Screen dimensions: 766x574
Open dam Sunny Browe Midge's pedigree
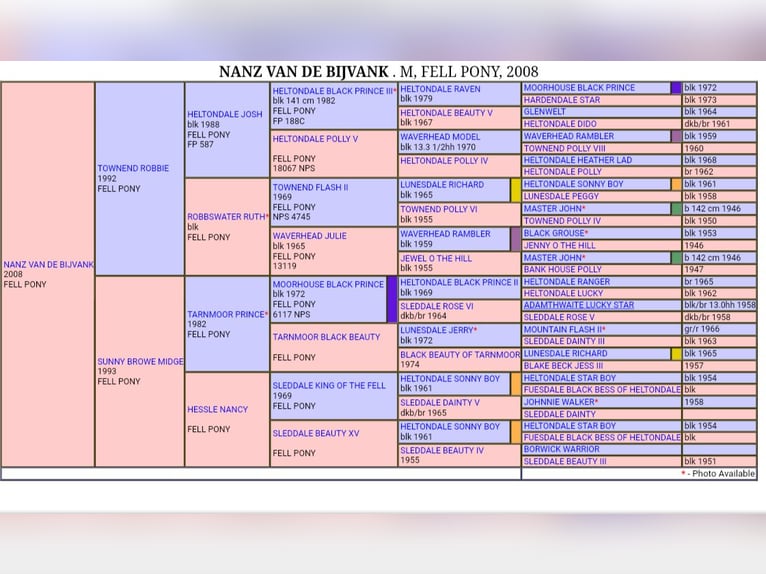pyautogui.click(x=140, y=362)
